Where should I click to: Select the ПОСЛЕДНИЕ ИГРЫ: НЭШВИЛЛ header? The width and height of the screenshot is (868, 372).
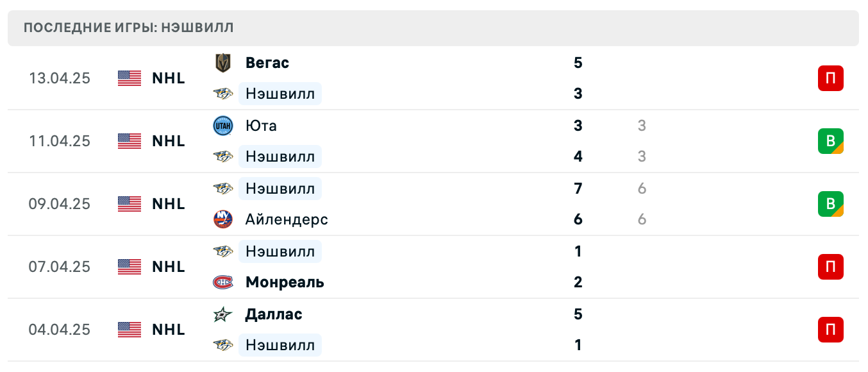128,28
